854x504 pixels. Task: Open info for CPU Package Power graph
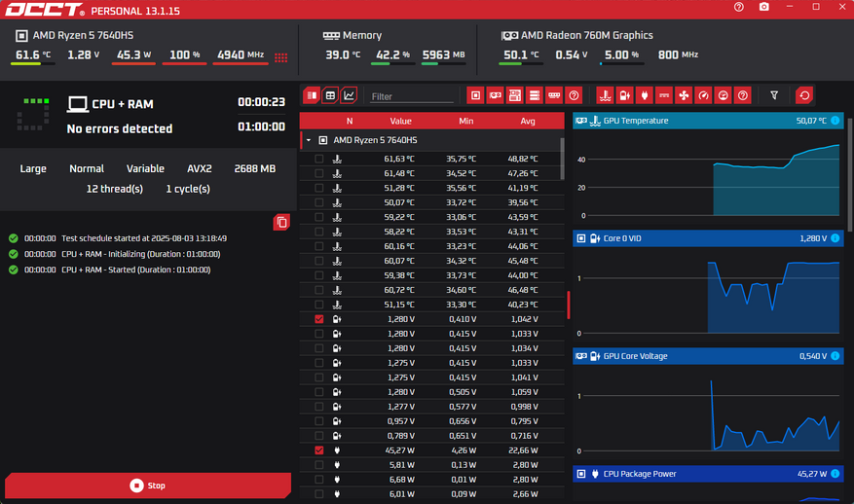pyautogui.click(x=835, y=474)
